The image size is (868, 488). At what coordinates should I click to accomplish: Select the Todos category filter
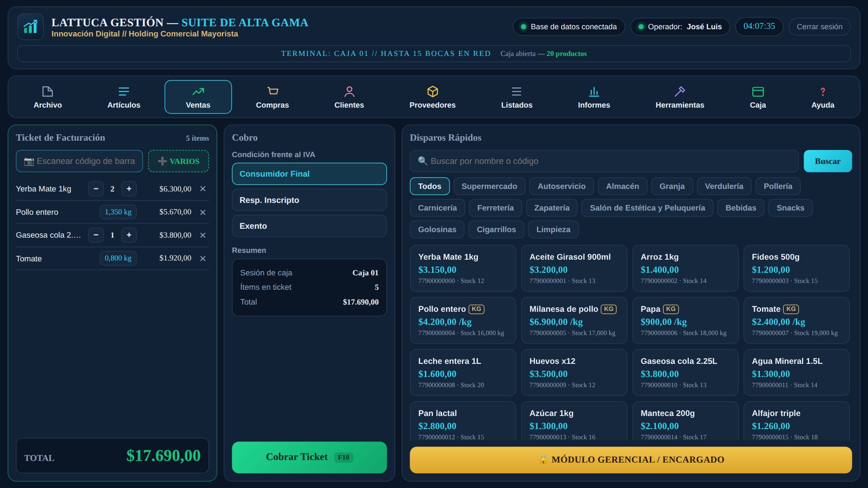tap(430, 186)
